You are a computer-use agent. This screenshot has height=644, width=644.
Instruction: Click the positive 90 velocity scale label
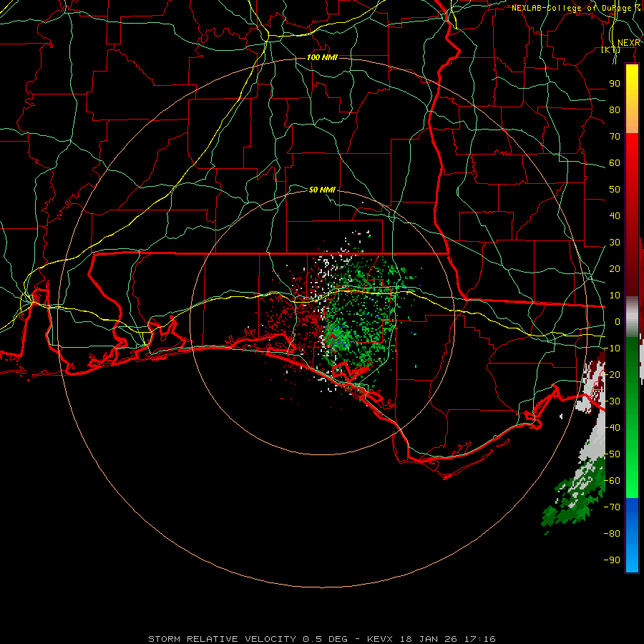[x=615, y=84]
